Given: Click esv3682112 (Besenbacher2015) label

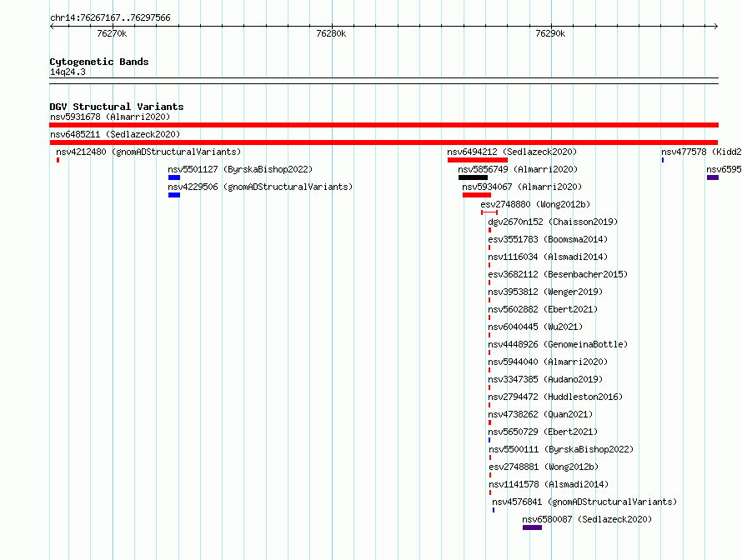Looking at the screenshot, I should click(x=558, y=274).
